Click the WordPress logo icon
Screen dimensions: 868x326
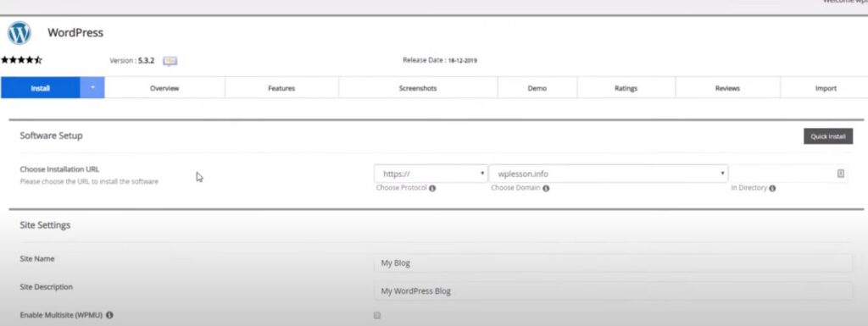point(19,33)
